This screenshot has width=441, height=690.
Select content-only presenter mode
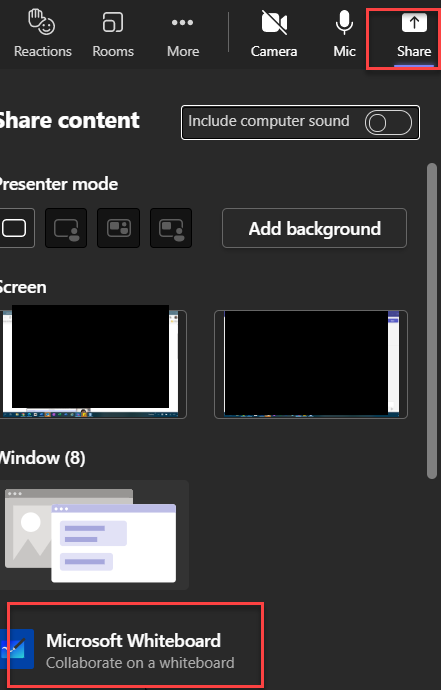click(15, 228)
